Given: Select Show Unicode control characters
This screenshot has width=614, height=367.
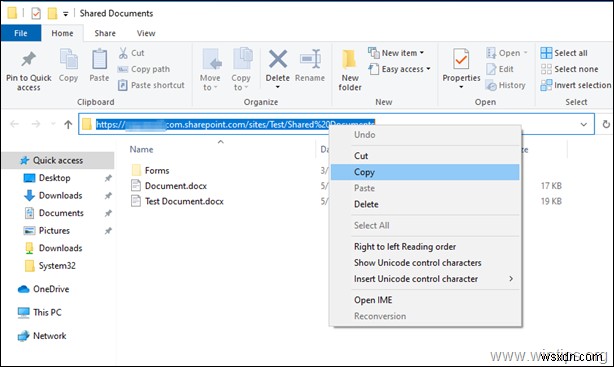Looking at the screenshot, I should point(425,263).
